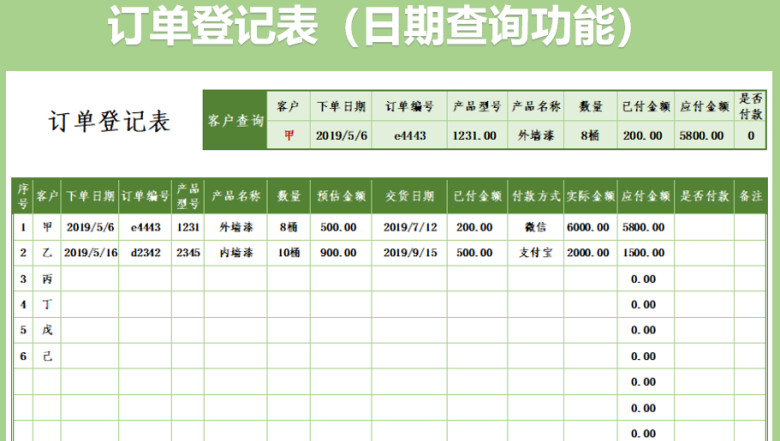Screen dimensions: 780x441
Task: Select customer 甲 in row 1
Action: click(x=47, y=227)
